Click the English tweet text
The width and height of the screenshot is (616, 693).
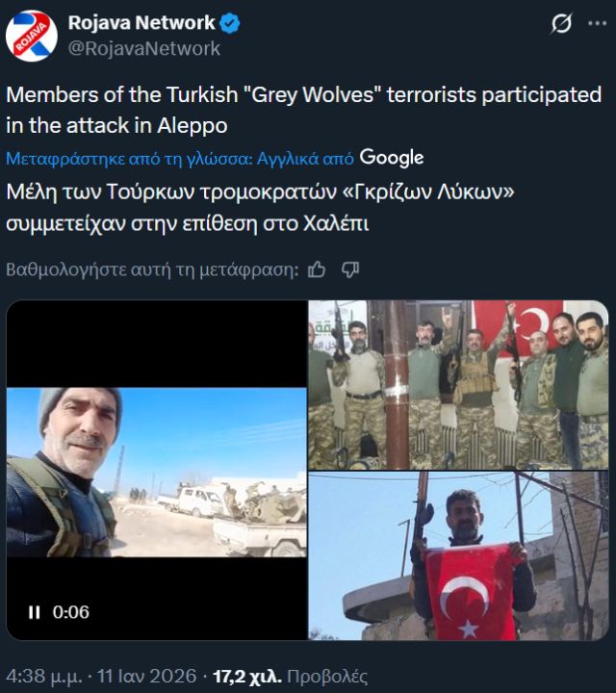point(304,110)
